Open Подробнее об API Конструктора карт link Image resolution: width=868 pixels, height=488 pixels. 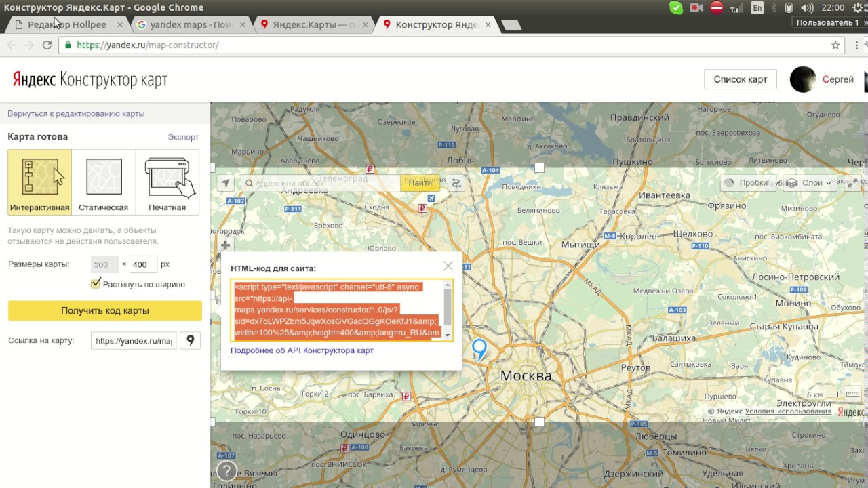tap(302, 350)
